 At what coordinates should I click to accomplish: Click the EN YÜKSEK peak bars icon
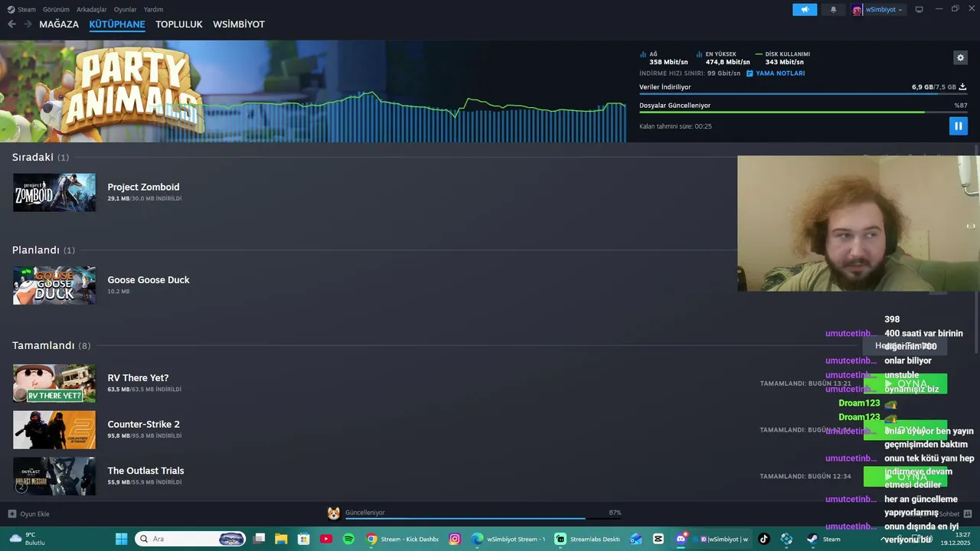coord(699,54)
